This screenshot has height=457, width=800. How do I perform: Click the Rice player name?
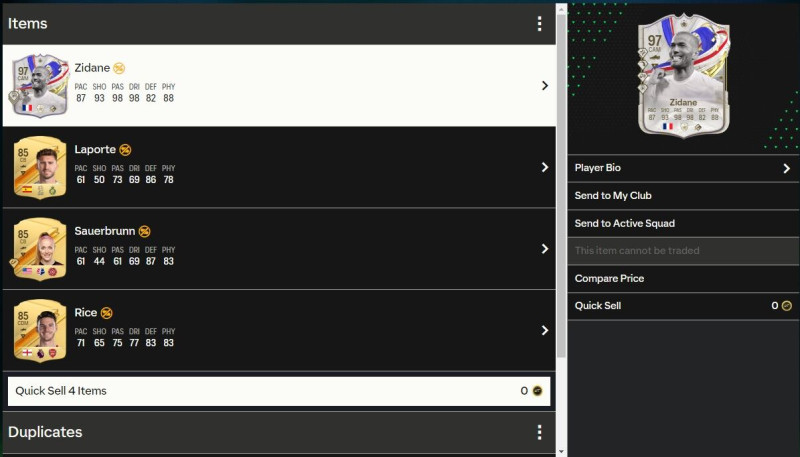pyautogui.click(x=86, y=313)
